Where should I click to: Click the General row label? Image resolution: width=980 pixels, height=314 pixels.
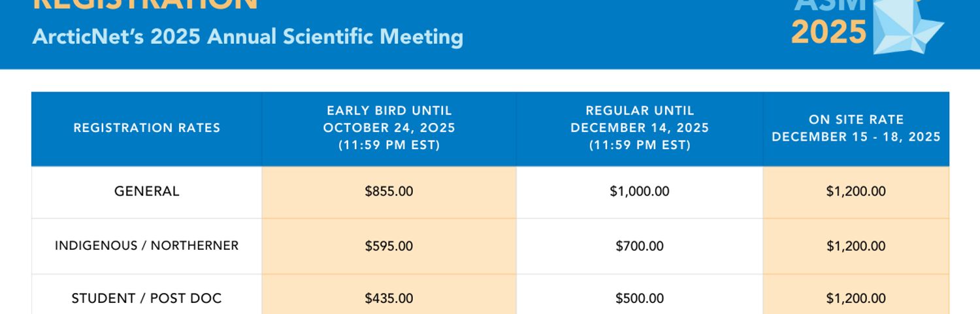(146, 192)
